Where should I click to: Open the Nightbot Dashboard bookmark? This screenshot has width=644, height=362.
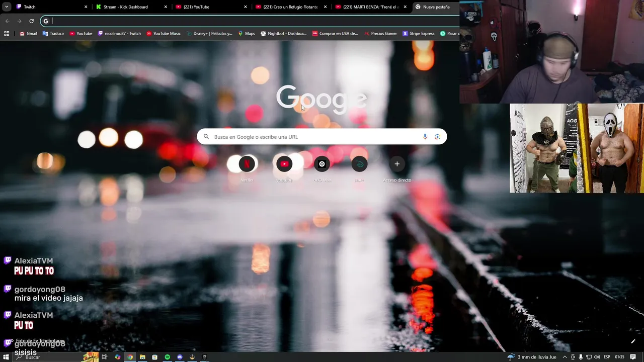284,34
